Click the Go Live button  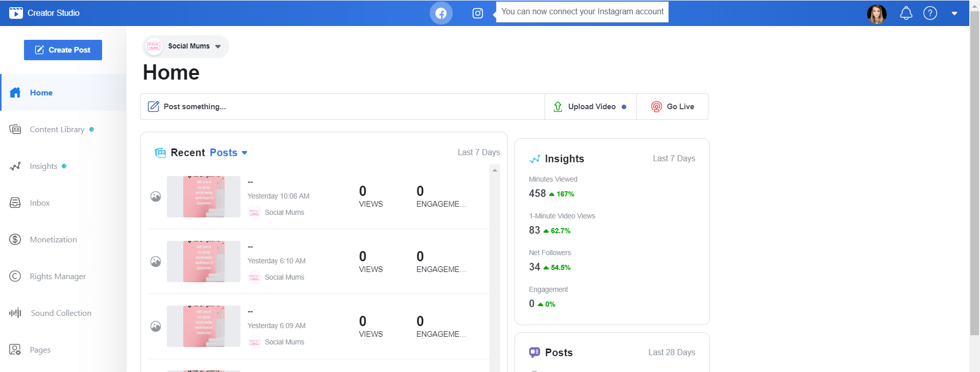coord(672,107)
